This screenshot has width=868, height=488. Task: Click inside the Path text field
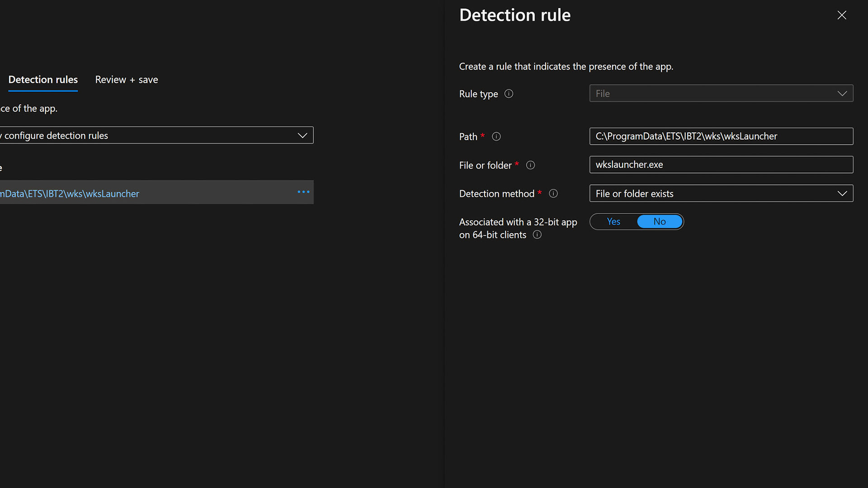721,136
